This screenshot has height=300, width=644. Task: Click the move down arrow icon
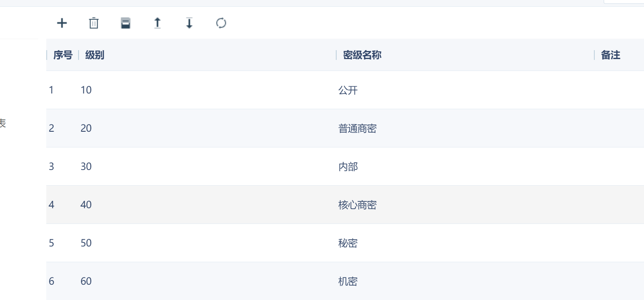tap(189, 23)
